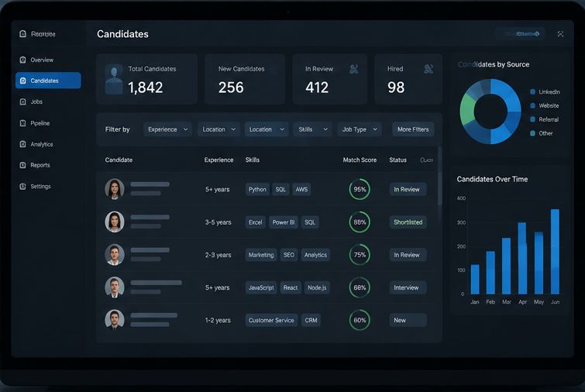Expand the Job Type filter dropdown

(360, 129)
